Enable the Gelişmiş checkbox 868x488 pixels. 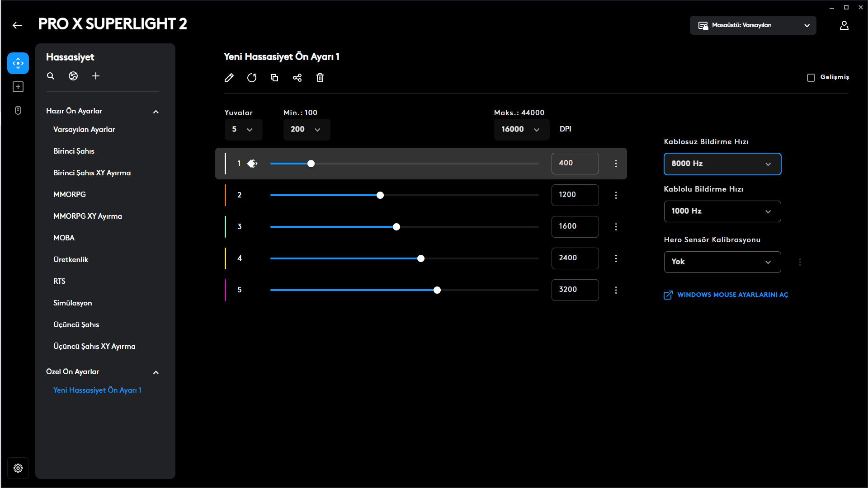811,78
